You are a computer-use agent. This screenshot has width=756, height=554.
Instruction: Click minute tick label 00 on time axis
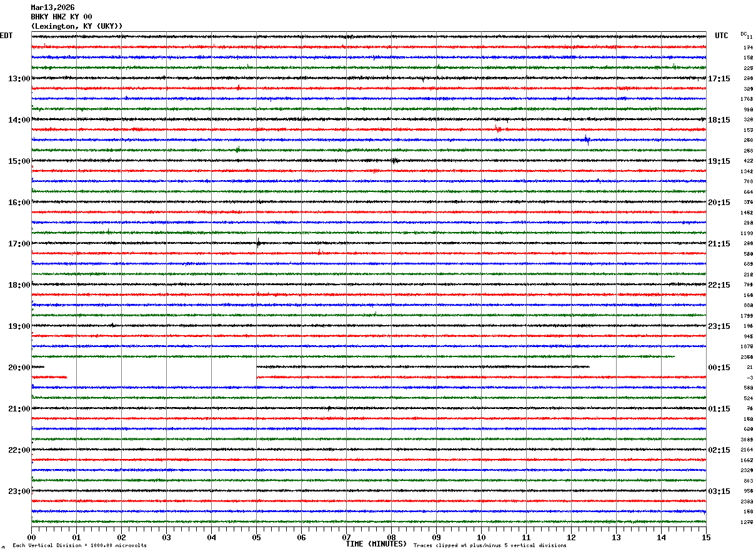click(31, 537)
